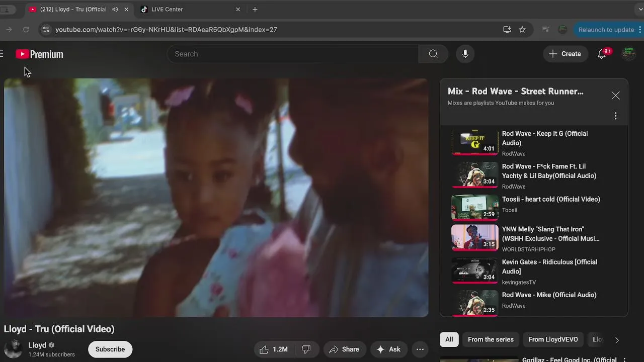Play Rod Wave - Keep It G
644x362 pixels.
(x=533, y=143)
